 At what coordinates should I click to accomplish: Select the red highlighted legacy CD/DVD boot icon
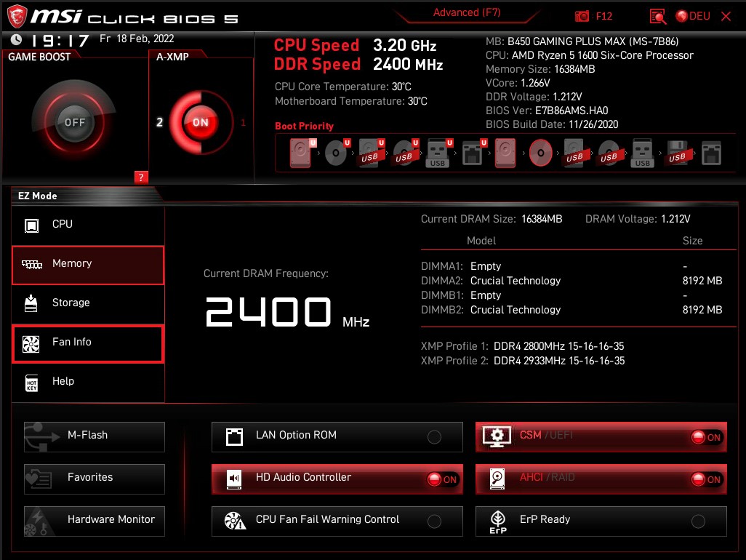540,153
